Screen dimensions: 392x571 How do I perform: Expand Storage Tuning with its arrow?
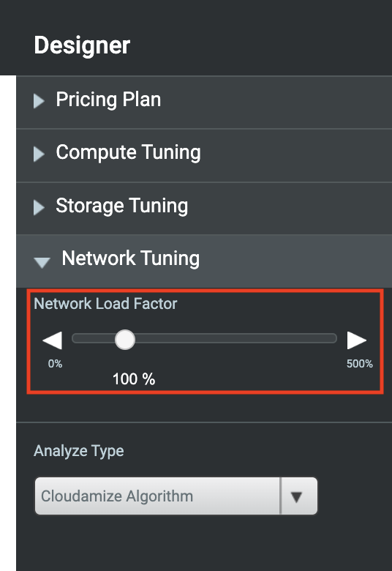tap(39, 208)
